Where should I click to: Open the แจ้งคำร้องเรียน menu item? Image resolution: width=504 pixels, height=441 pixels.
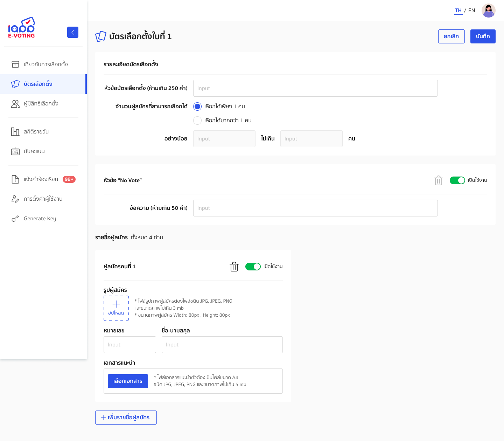point(43,179)
